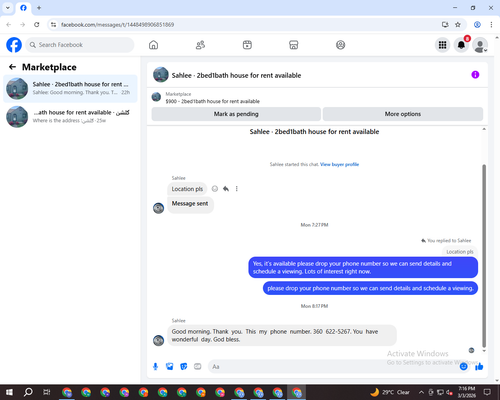Click the microphone voice clip icon
This screenshot has height=400, width=500.
click(155, 367)
